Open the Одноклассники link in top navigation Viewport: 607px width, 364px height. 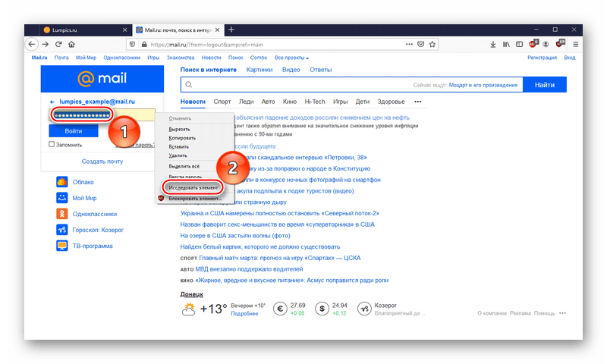pyautogui.click(x=121, y=58)
